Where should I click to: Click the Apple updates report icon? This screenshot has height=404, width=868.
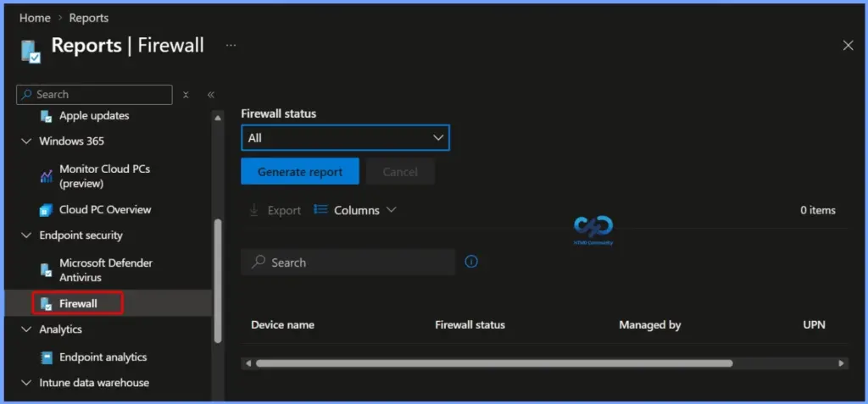point(47,116)
